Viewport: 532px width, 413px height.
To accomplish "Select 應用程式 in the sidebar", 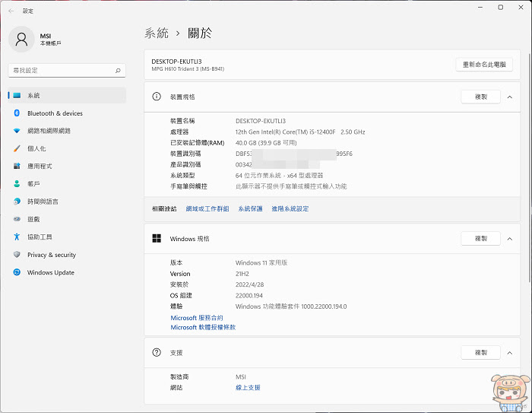I will click(67, 166).
